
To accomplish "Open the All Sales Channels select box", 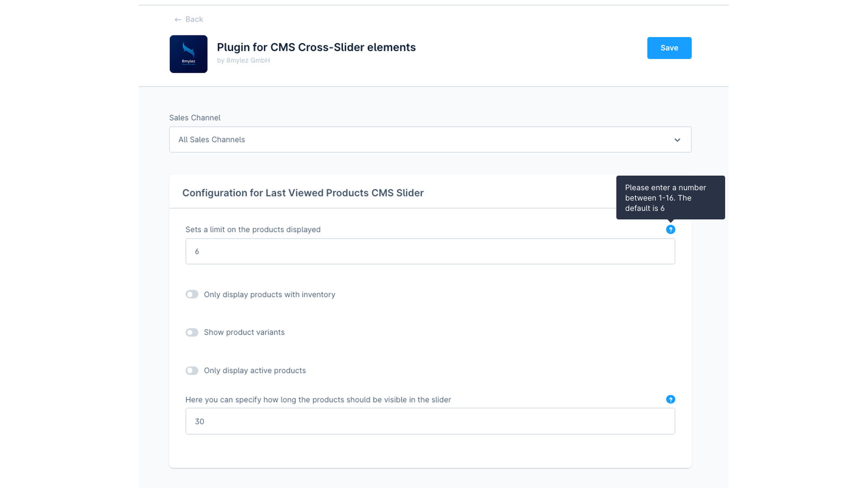I will 430,140.
